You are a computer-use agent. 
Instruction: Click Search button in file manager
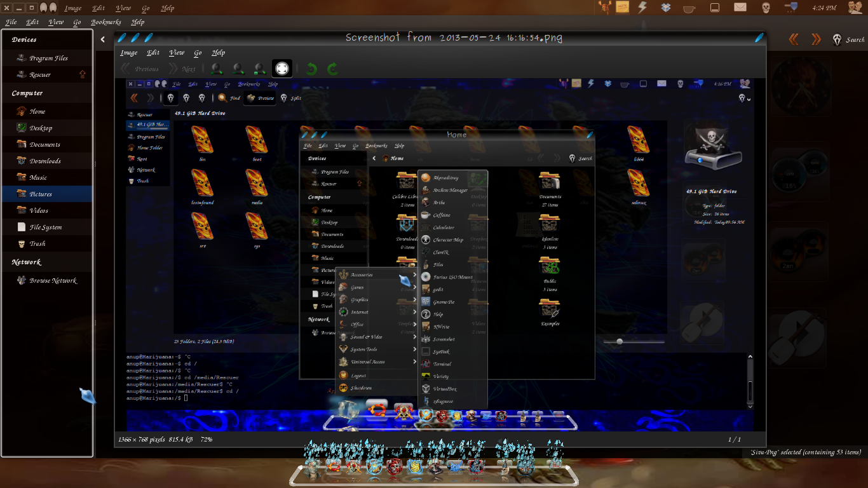(x=849, y=39)
